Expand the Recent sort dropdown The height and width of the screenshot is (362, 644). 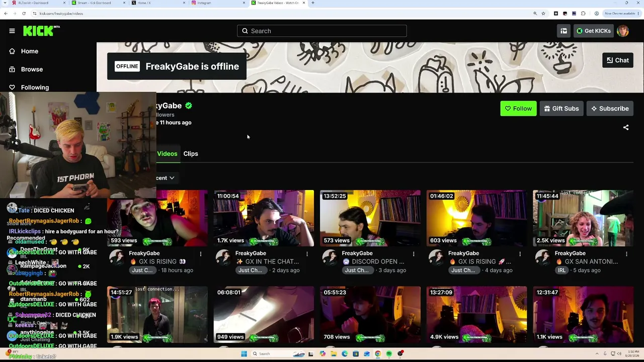[x=165, y=178]
